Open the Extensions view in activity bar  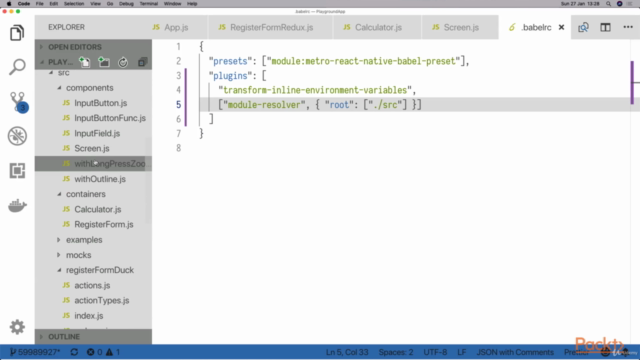point(17,171)
